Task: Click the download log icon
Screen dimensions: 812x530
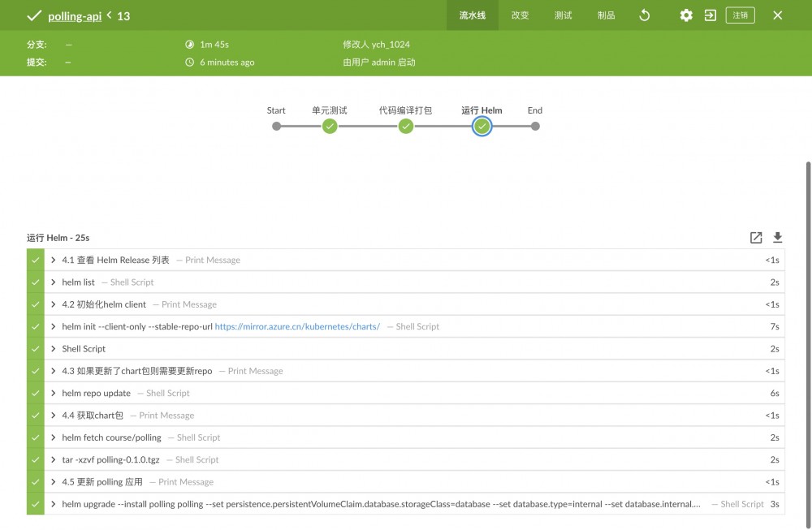Action: (777, 237)
